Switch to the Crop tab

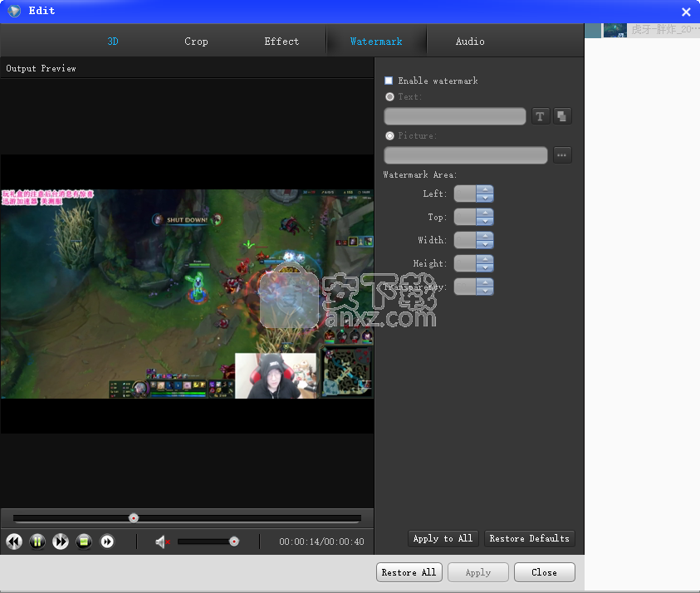[196, 42]
